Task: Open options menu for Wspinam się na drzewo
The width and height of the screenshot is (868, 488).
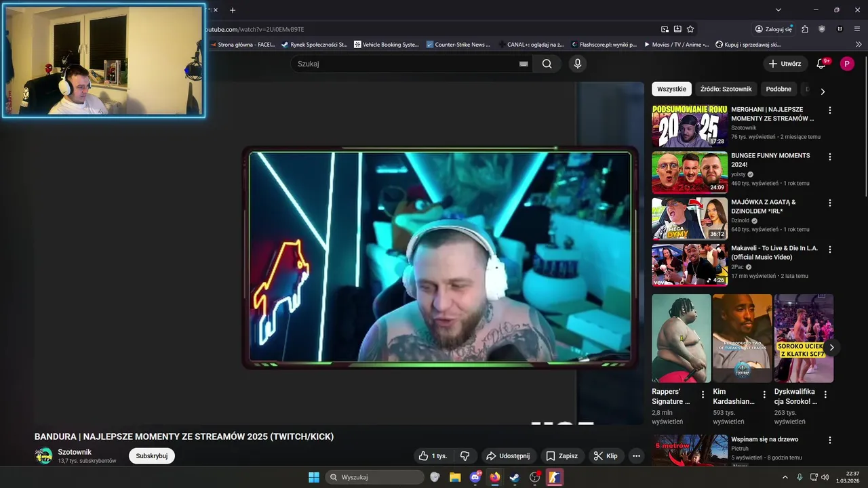Action: [829, 440]
